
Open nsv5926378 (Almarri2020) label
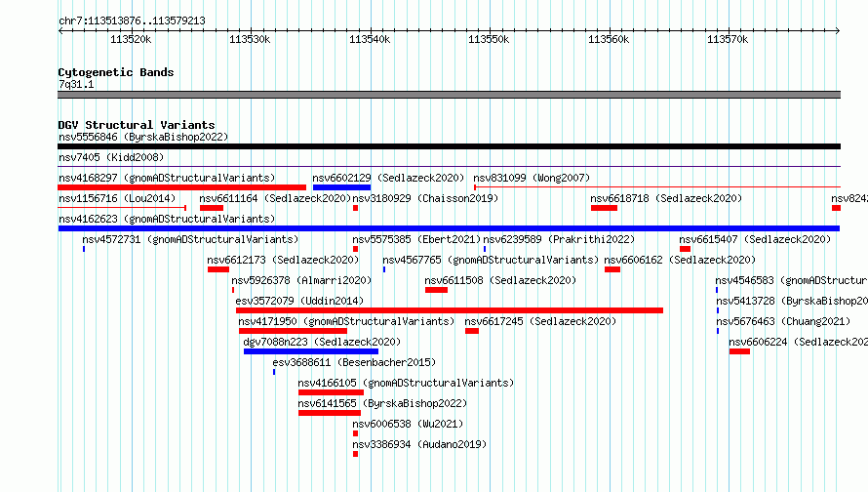click(301, 280)
